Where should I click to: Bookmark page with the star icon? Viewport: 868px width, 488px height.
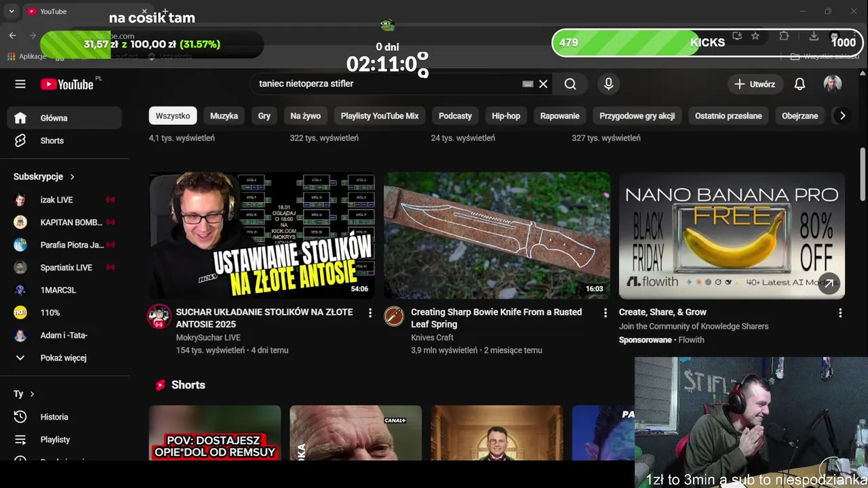755,36
